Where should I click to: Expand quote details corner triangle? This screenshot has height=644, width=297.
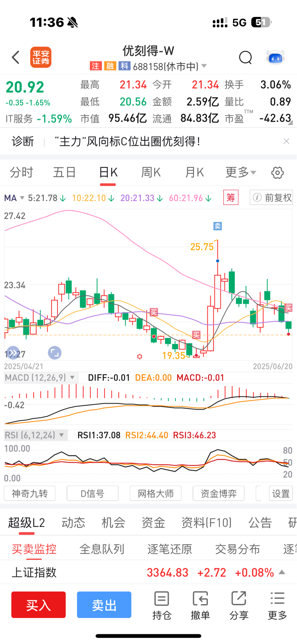click(290, 123)
